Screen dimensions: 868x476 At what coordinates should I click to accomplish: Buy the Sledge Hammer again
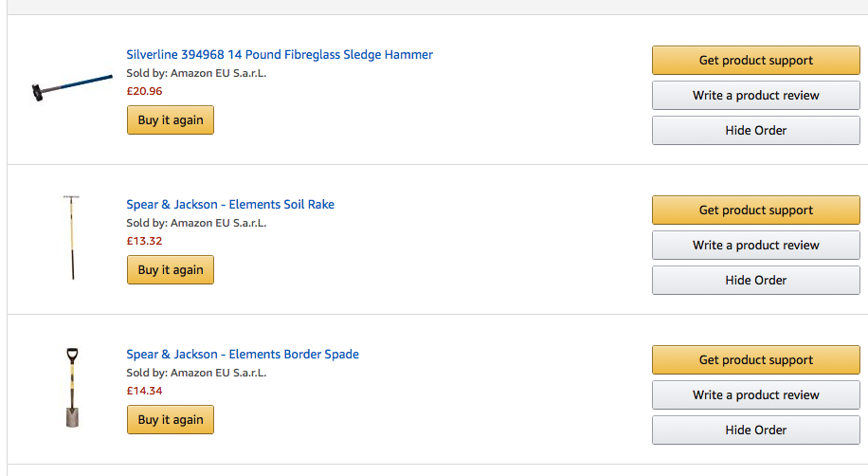pos(171,120)
